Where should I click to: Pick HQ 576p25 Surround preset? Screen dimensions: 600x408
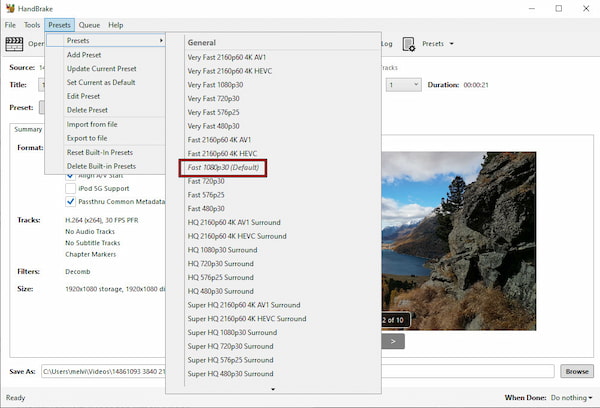pos(220,278)
